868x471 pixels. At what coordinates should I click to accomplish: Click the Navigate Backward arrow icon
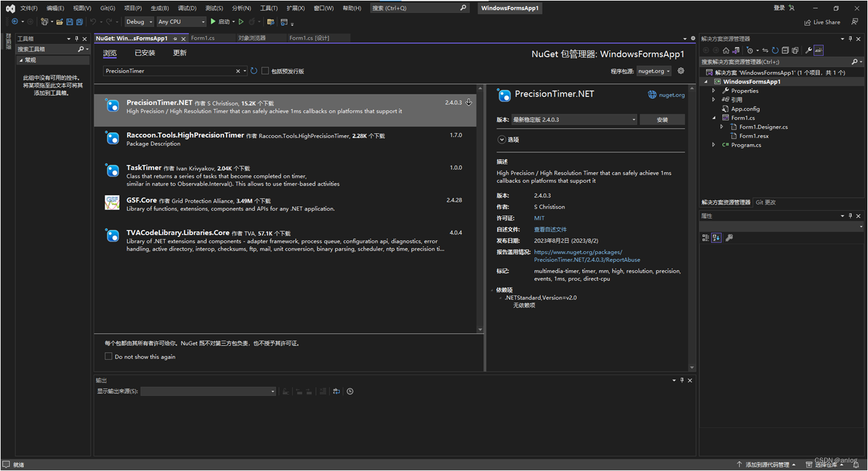tap(14, 22)
